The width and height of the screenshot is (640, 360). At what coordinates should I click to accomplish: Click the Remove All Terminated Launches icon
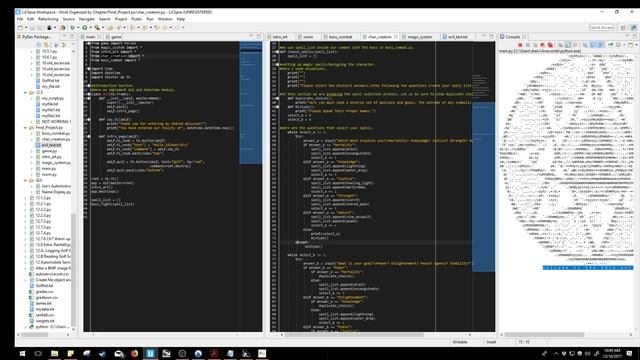pos(535,45)
